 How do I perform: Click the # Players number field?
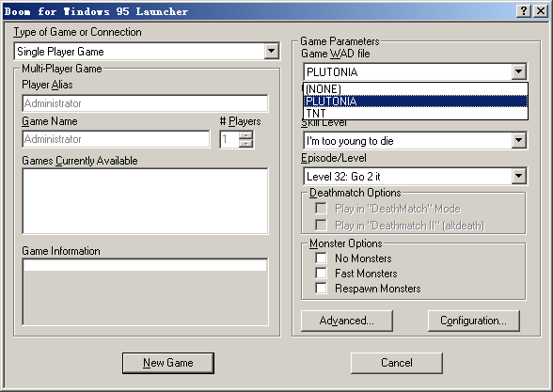(x=229, y=139)
